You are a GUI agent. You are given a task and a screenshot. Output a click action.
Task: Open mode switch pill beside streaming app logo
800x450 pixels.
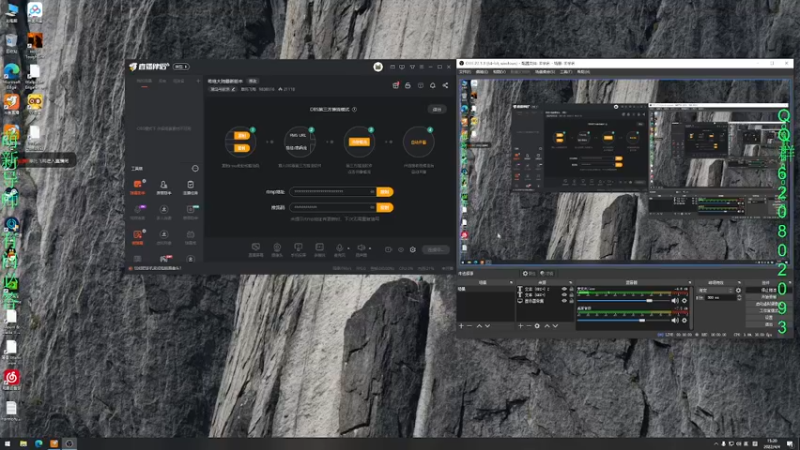point(181,67)
